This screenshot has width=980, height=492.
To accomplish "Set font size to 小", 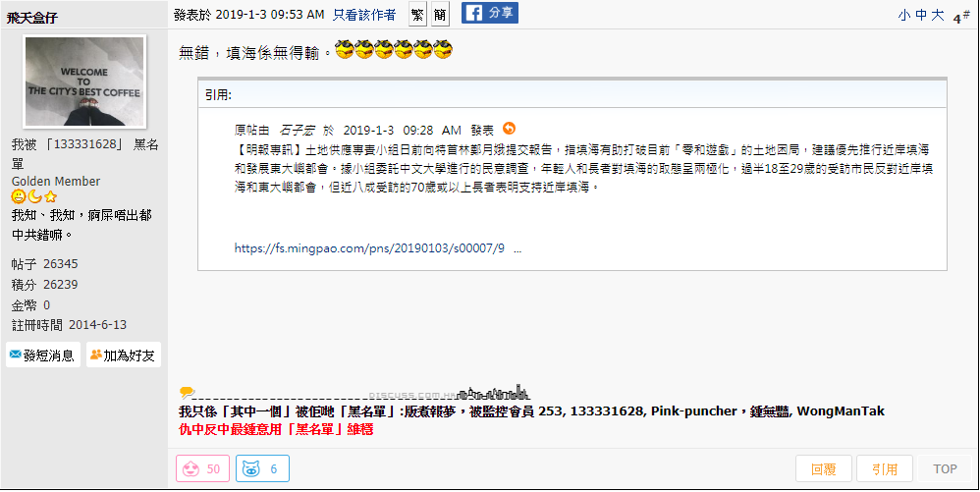I will (x=903, y=17).
